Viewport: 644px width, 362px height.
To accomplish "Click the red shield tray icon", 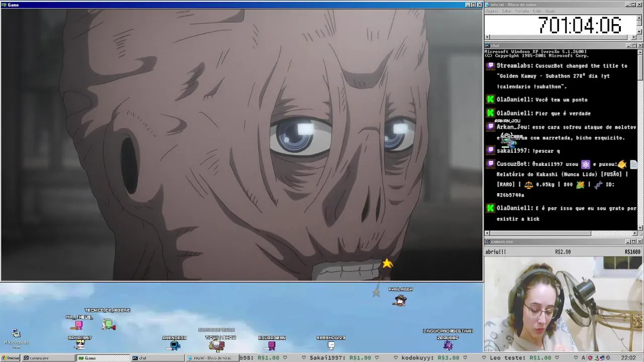I will tap(591, 358).
